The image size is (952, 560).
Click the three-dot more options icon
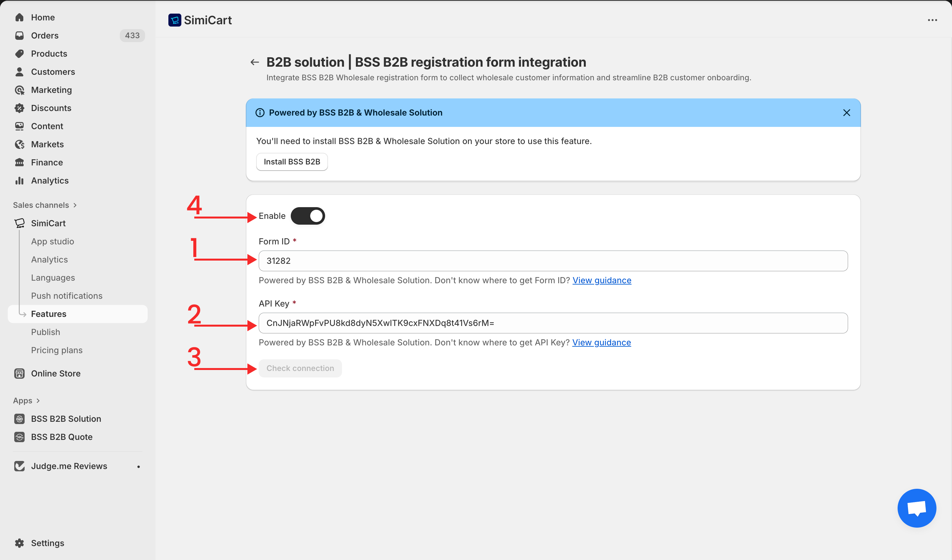[932, 20]
